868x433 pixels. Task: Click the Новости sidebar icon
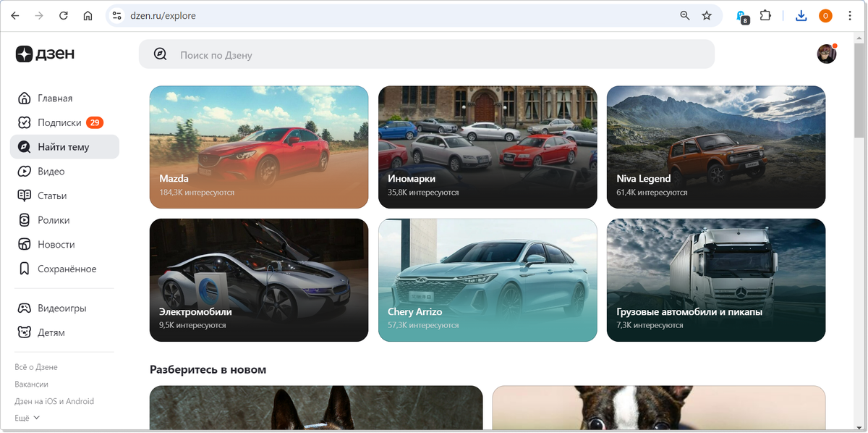pyautogui.click(x=25, y=245)
